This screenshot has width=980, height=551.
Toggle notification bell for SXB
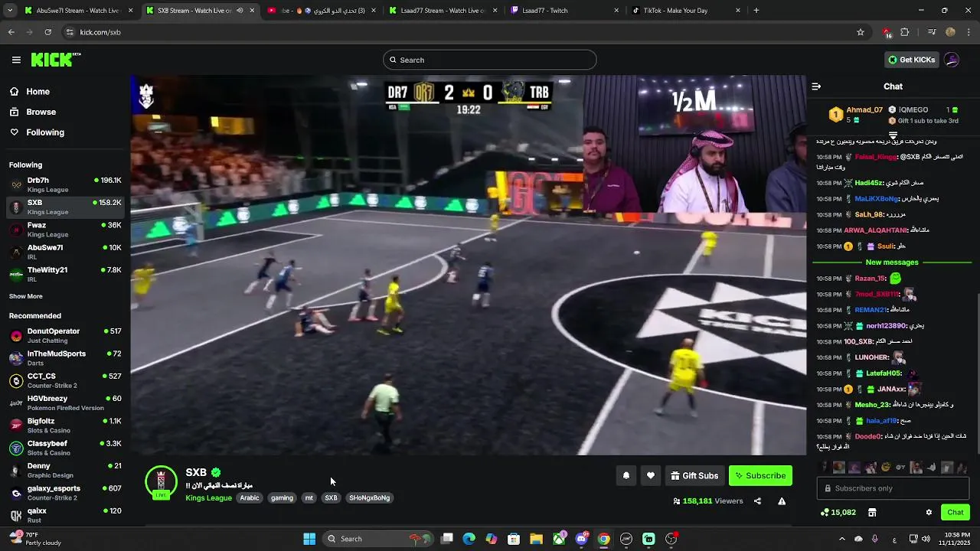click(x=626, y=476)
